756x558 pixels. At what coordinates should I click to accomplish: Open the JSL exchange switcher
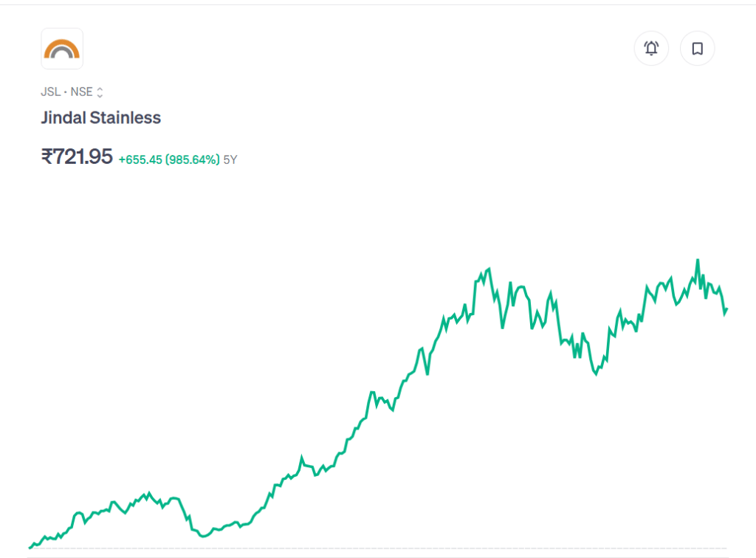click(x=50, y=92)
